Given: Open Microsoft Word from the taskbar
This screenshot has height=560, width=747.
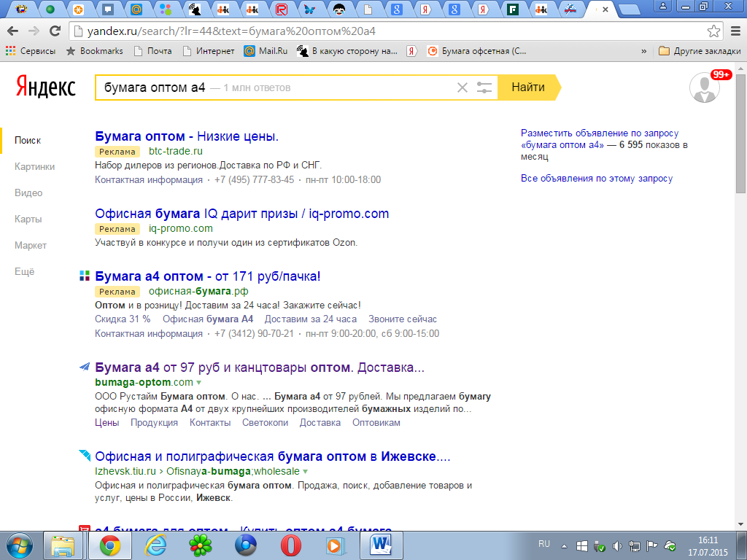Looking at the screenshot, I should 381,545.
